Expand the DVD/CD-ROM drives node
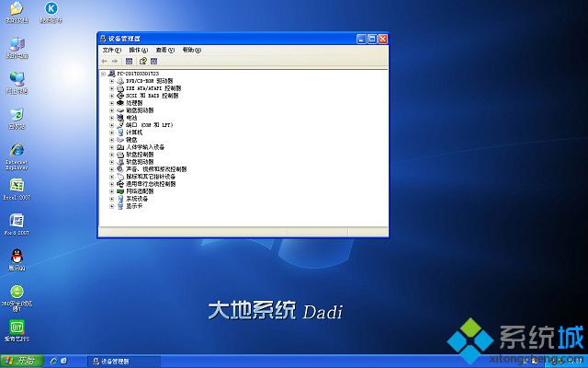This screenshot has width=588, height=368. click(x=111, y=81)
